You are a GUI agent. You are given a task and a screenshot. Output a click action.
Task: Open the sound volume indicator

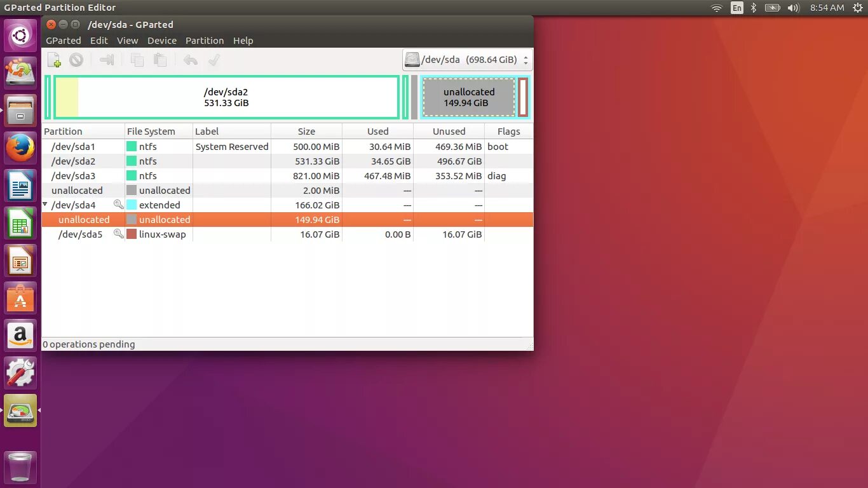click(793, 8)
